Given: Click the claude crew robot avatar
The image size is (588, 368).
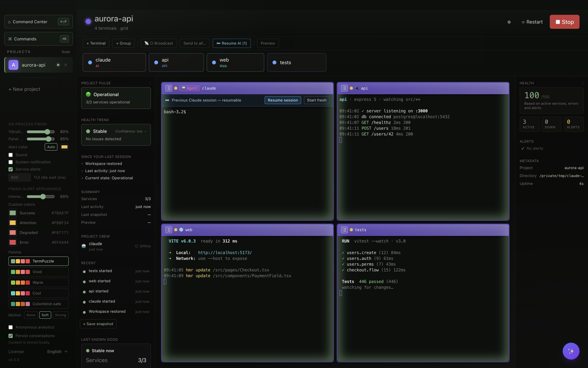Looking at the screenshot, I should 84,246.
